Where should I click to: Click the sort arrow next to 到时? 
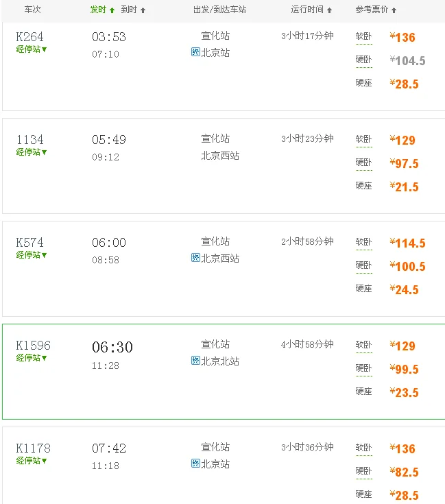(x=143, y=10)
